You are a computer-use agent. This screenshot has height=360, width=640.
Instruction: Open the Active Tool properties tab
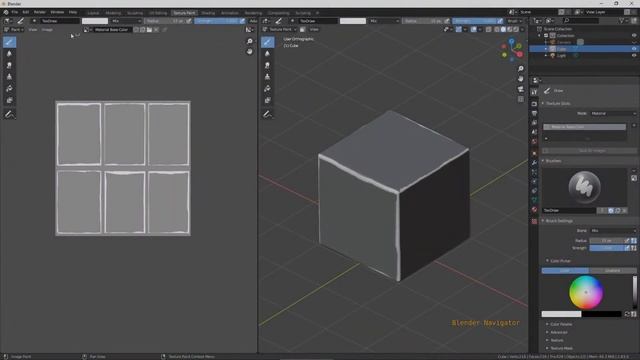[x=534, y=92]
